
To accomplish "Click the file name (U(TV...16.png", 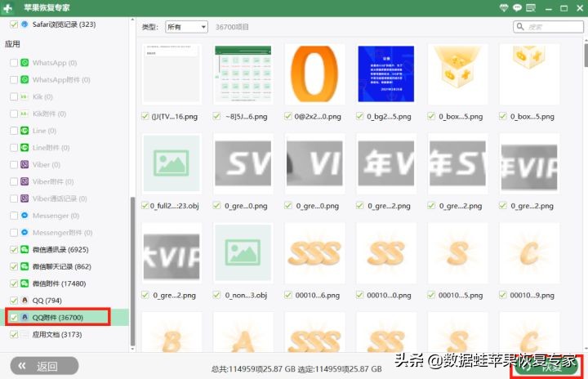I will pyautogui.click(x=175, y=116).
